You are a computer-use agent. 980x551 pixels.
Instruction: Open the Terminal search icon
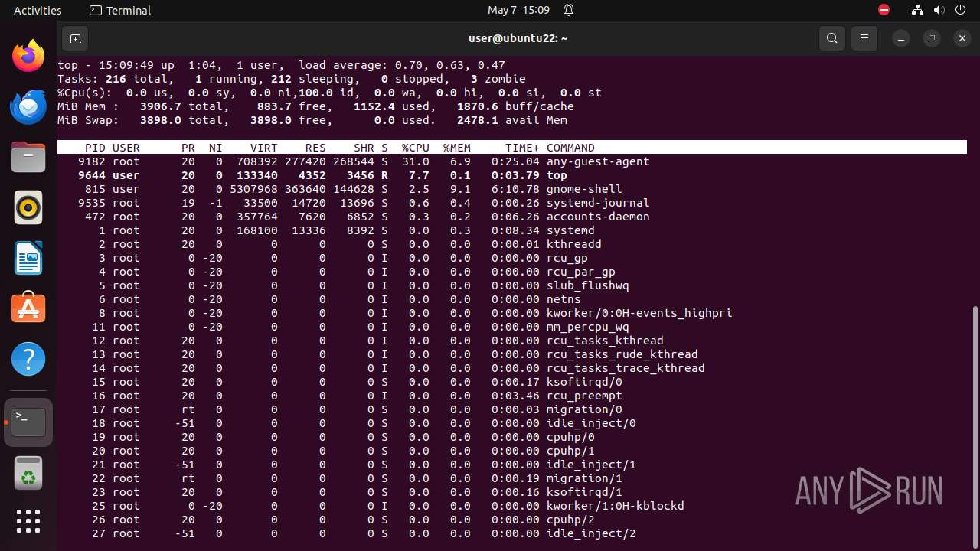tap(832, 38)
